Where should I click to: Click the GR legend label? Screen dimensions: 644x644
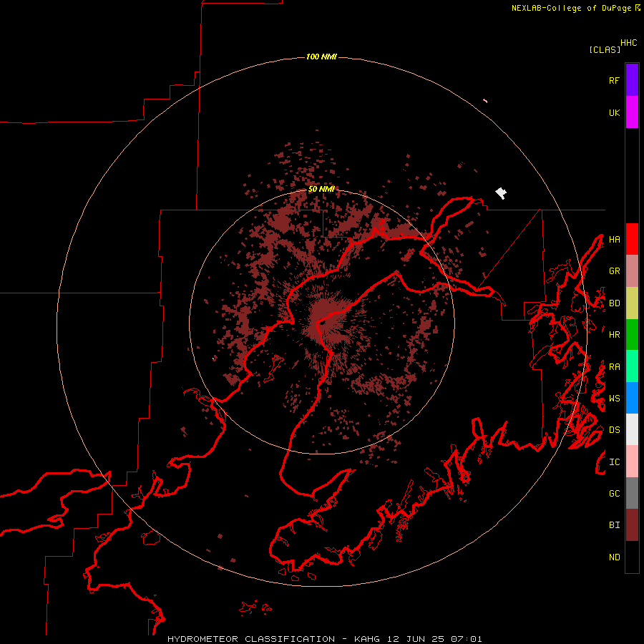click(614, 271)
